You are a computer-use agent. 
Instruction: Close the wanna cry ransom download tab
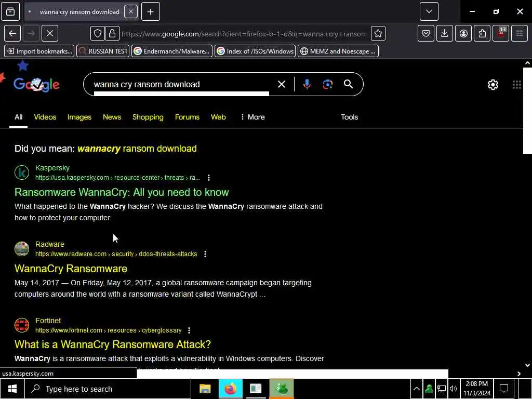pos(130,11)
